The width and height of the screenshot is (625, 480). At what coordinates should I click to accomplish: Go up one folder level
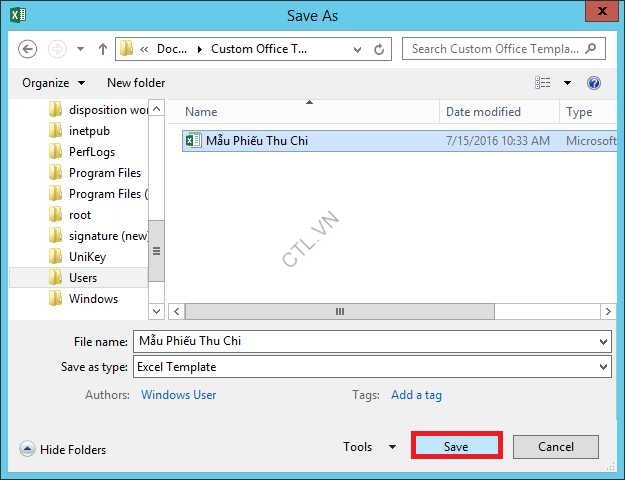(x=103, y=49)
